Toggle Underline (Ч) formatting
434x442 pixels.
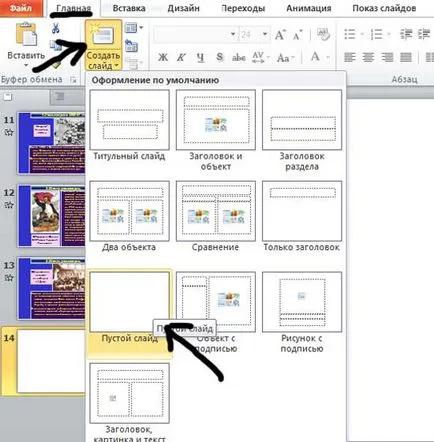point(200,57)
